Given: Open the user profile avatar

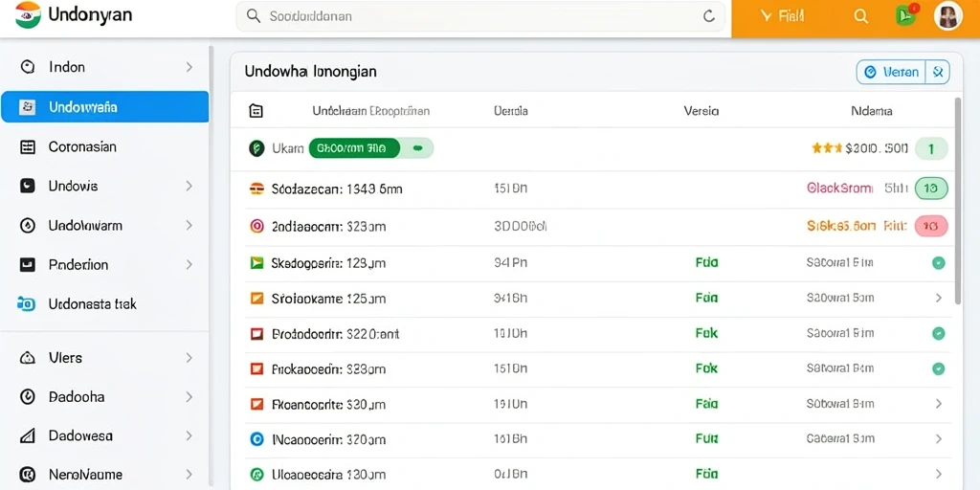Looking at the screenshot, I should click(947, 15).
